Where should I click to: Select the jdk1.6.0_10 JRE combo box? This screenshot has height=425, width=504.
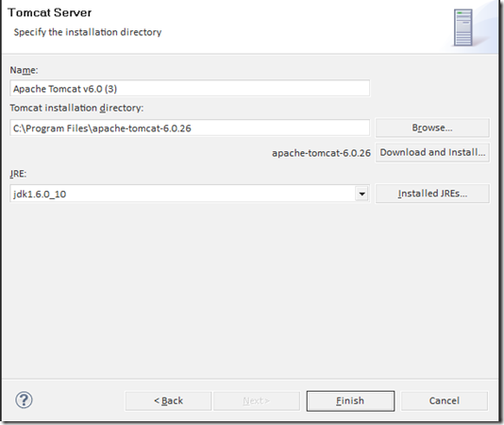coord(190,194)
